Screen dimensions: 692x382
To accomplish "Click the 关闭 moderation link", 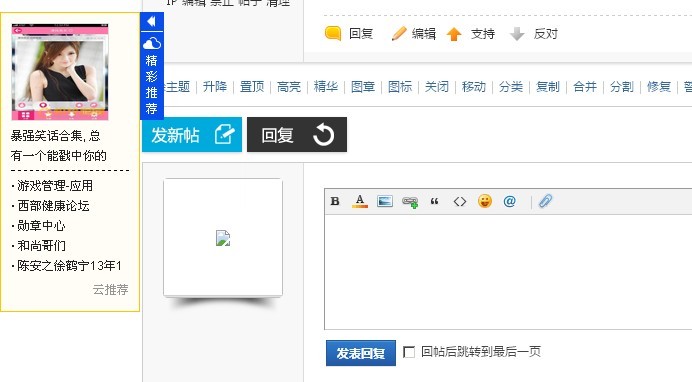I will [437, 86].
